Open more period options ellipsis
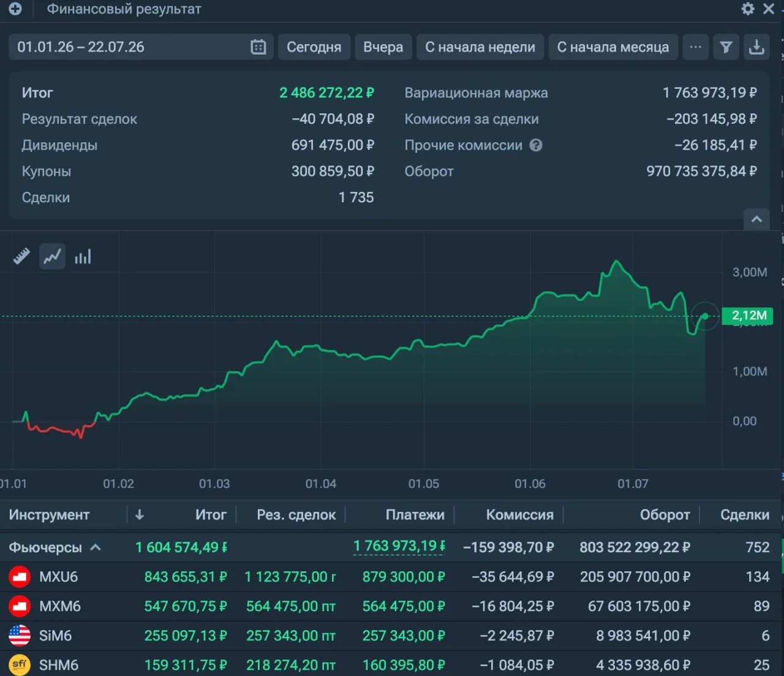This screenshot has height=676, width=784. pyautogui.click(x=696, y=47)
